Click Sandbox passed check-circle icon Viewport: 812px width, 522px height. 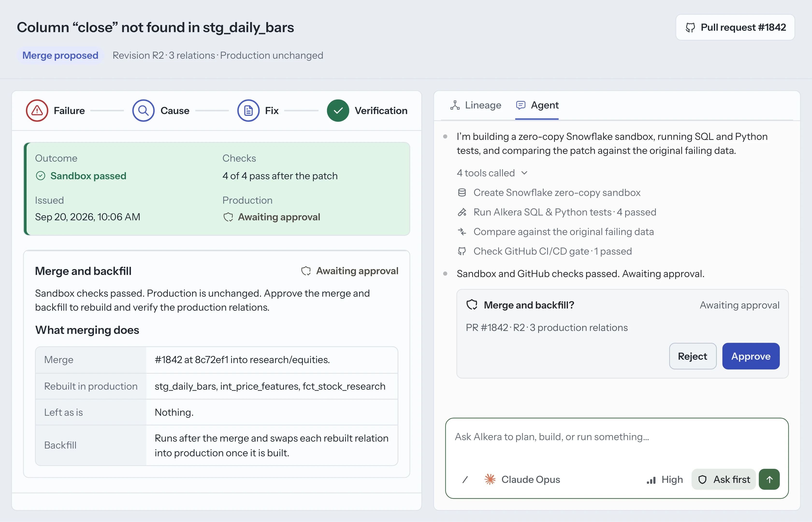(x=41, y=176)
